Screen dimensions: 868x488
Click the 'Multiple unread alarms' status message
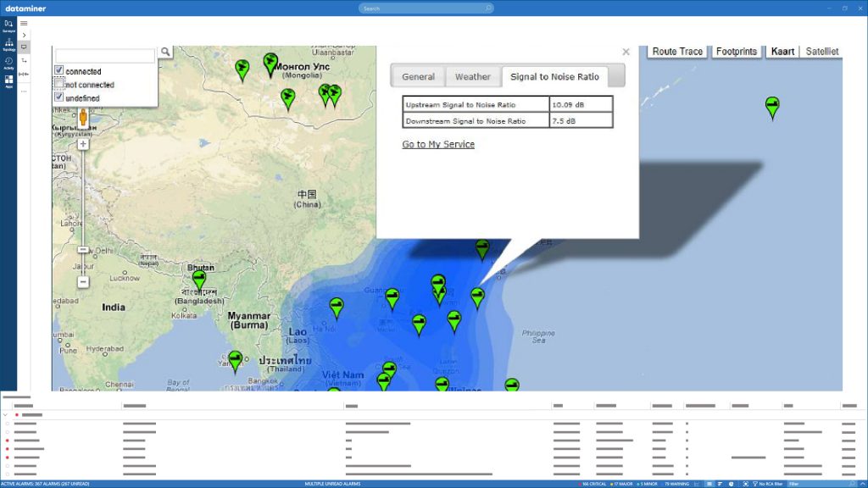[332, 484]
